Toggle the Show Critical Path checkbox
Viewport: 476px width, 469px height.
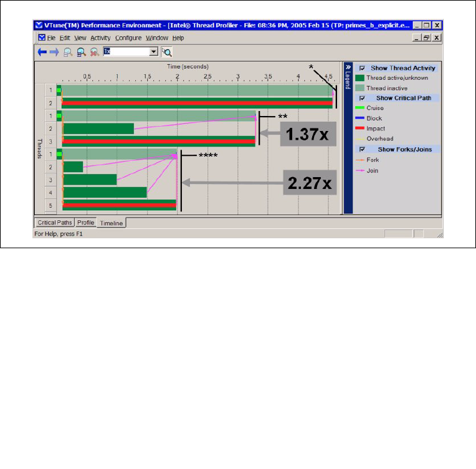[x=362, y=98]
